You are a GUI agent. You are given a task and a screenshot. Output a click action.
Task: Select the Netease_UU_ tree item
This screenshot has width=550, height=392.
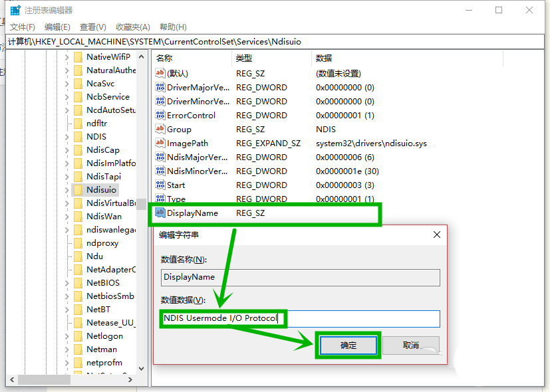tap(111, 323)
